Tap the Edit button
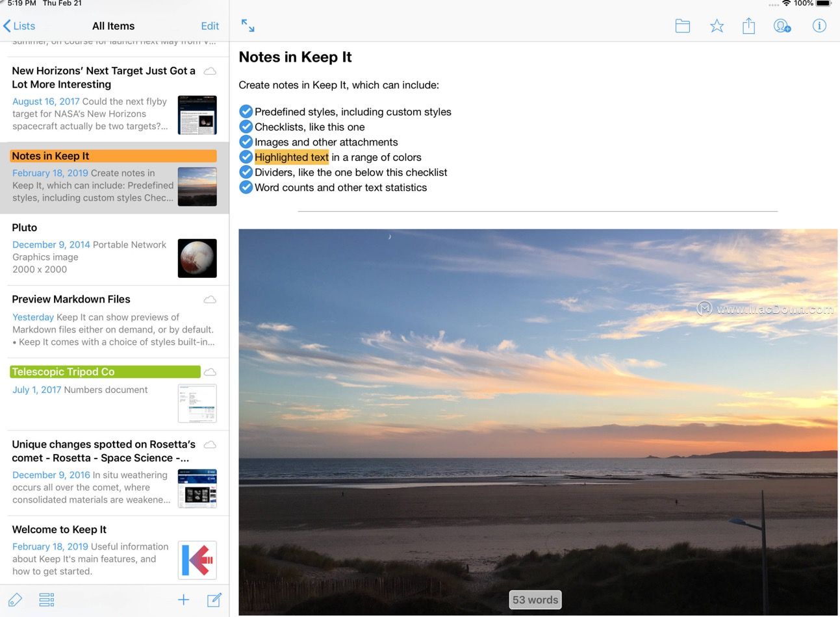840x617 pixels. pos(210,26)
